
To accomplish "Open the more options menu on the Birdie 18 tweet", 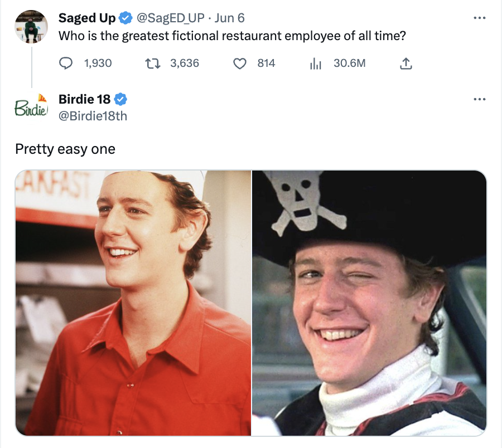I will (479, 99).
